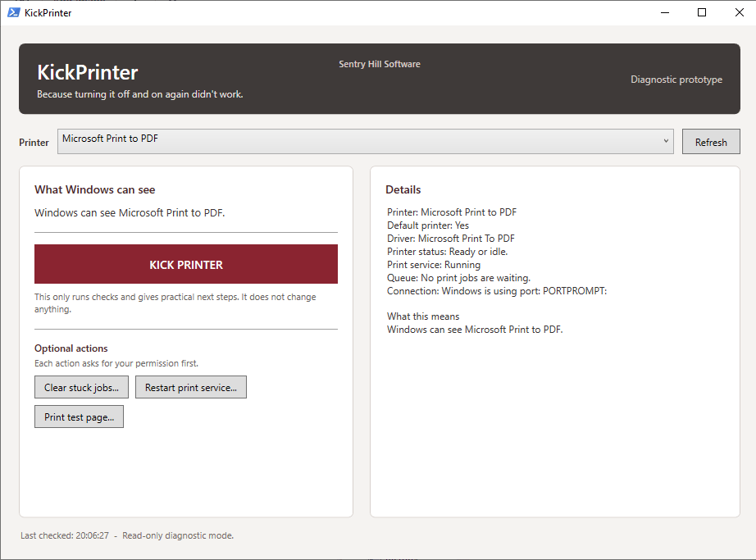
Task: Click 'Queue: No print jobs are waiting.' line
Action: 458,278
